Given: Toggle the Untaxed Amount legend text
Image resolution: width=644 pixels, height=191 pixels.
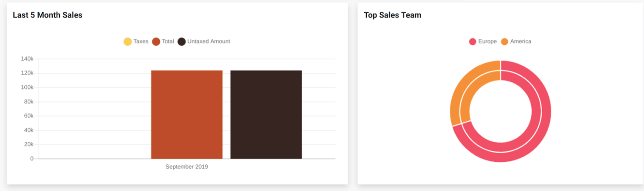Looking at the screenshot, I should tap(209, 41).
